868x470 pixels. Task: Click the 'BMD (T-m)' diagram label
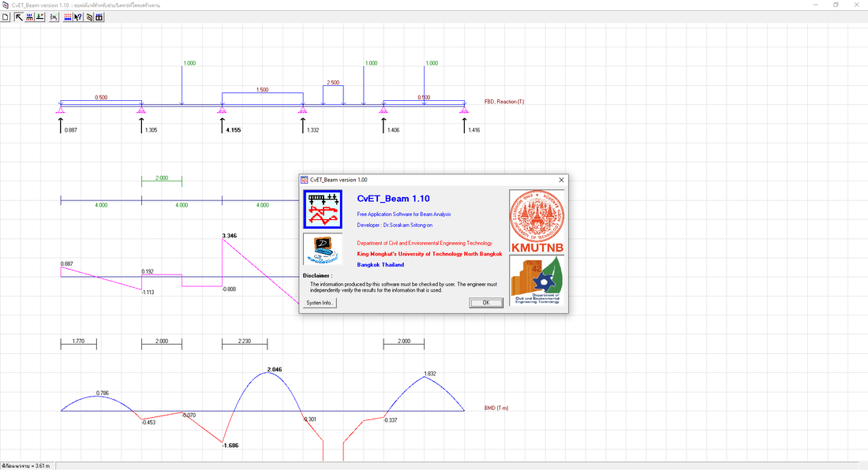pyautogui.click(x=496, y=408)
